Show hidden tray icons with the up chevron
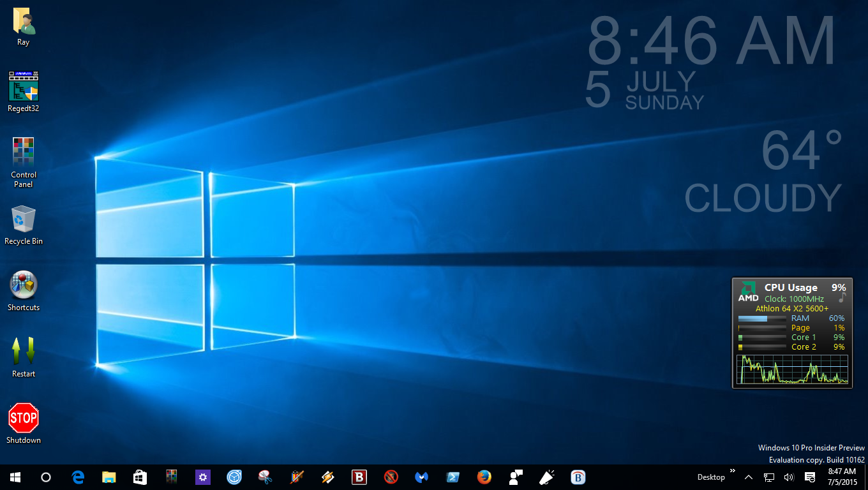Screen dimensions: 868x490 click(x=749, y=477)
